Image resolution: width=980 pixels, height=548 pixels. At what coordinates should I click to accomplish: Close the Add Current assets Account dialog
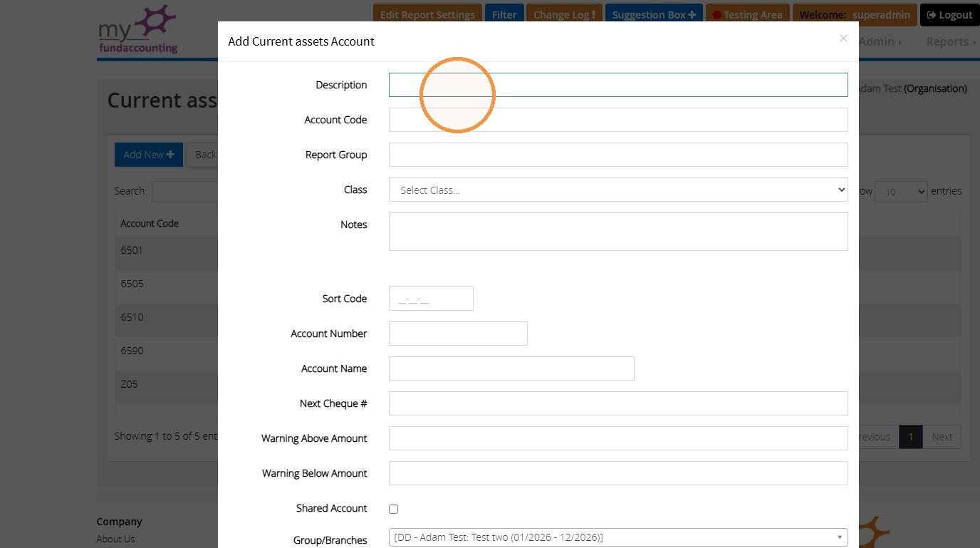point(843,38)
